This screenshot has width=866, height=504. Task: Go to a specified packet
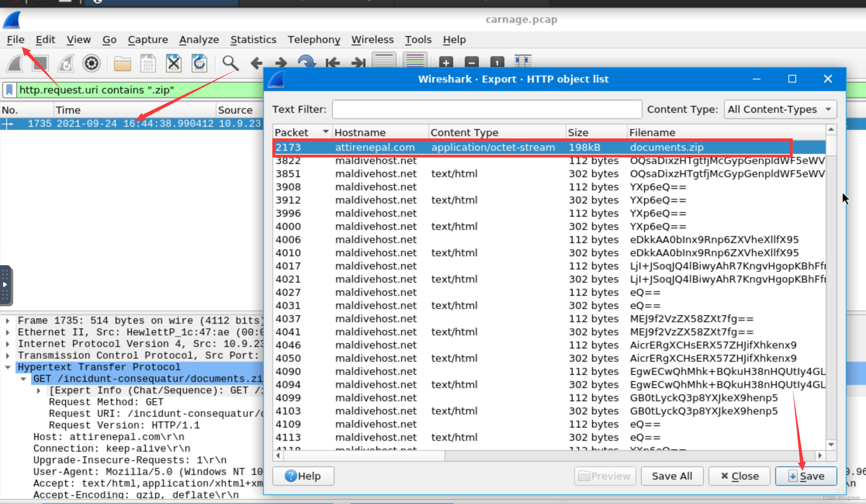[x=307, y=62]
